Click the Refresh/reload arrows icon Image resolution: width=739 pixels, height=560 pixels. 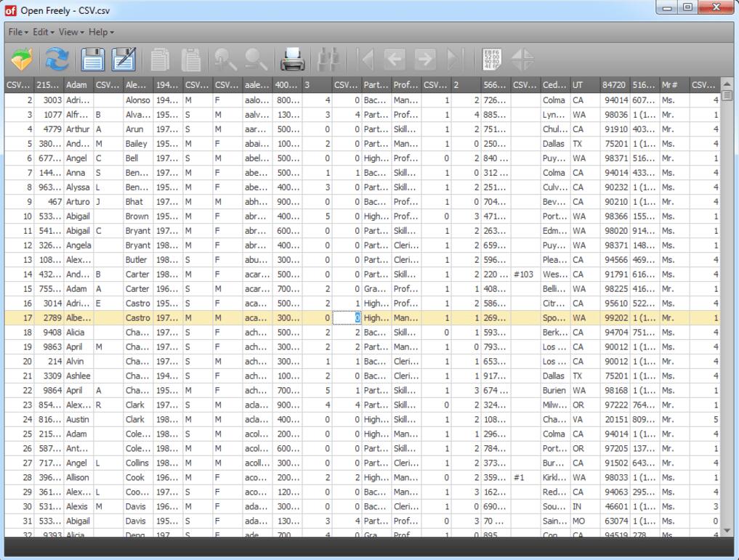[x=57, y=60]
